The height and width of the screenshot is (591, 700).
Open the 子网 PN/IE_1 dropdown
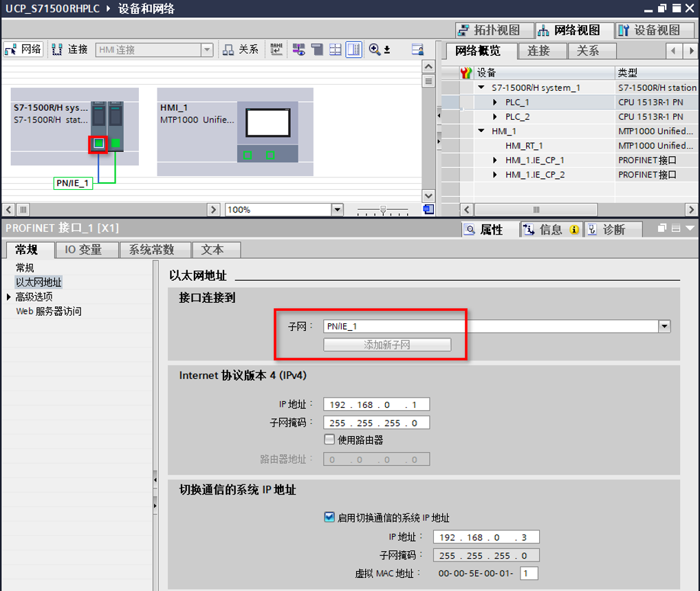(664, 327)
